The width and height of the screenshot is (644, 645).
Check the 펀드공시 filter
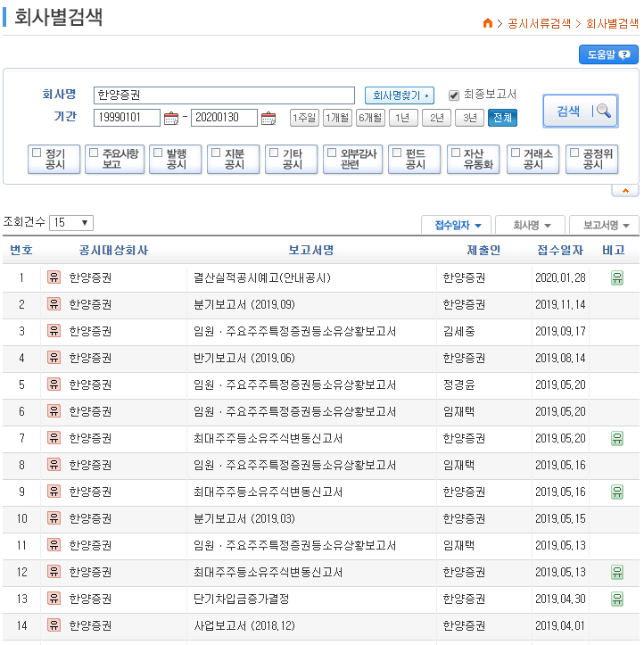pos(397,153)
